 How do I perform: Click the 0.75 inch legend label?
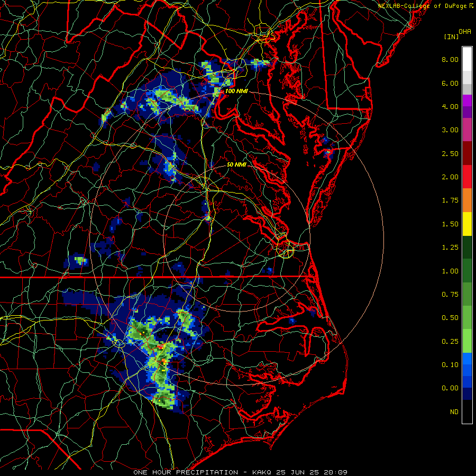point(450,295)
